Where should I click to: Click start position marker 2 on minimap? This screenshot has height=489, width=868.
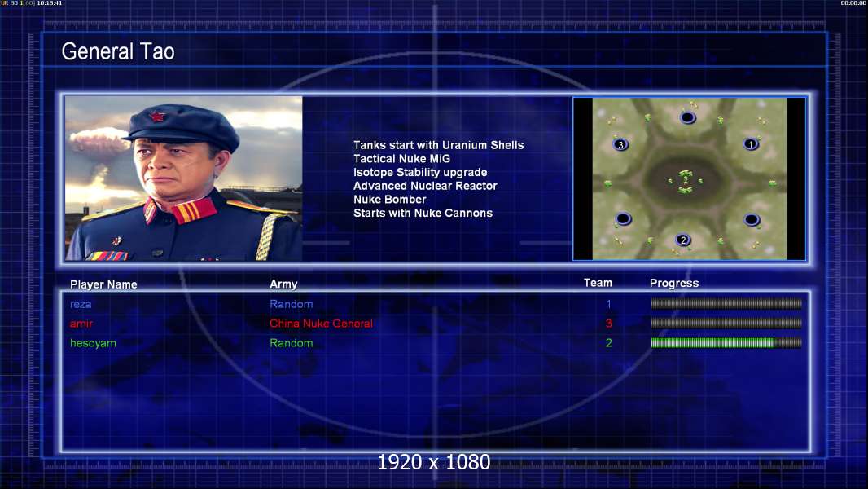(683, 240)
